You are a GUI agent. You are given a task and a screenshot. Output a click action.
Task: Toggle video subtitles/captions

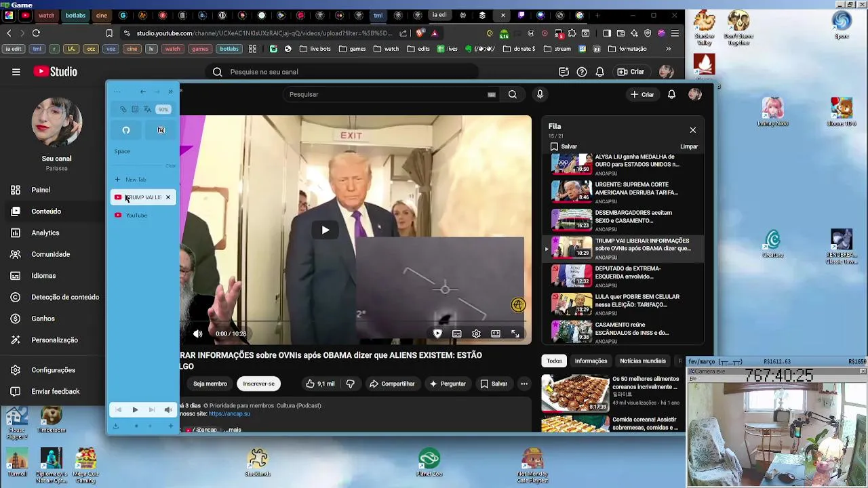(x=457, y=333)
